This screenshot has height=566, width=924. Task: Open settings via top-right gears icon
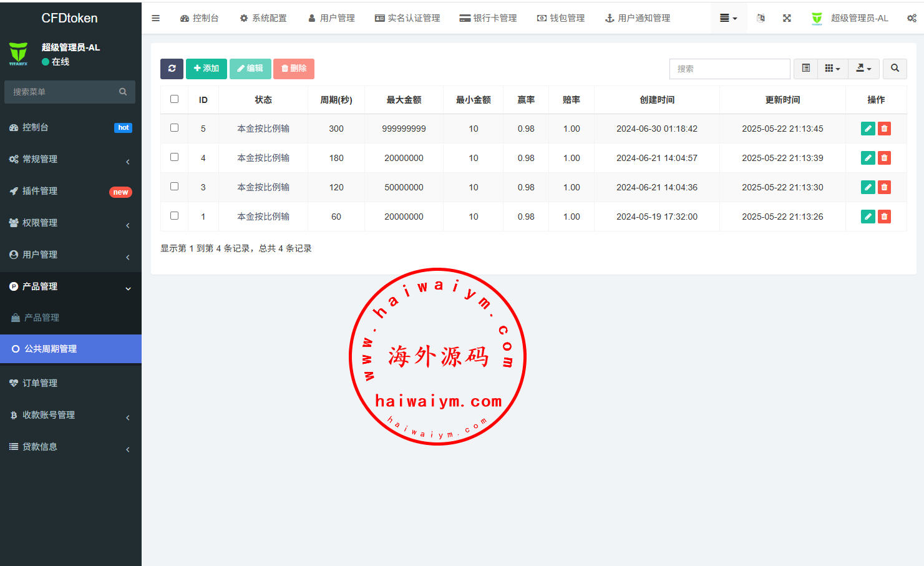pos(912,18)
